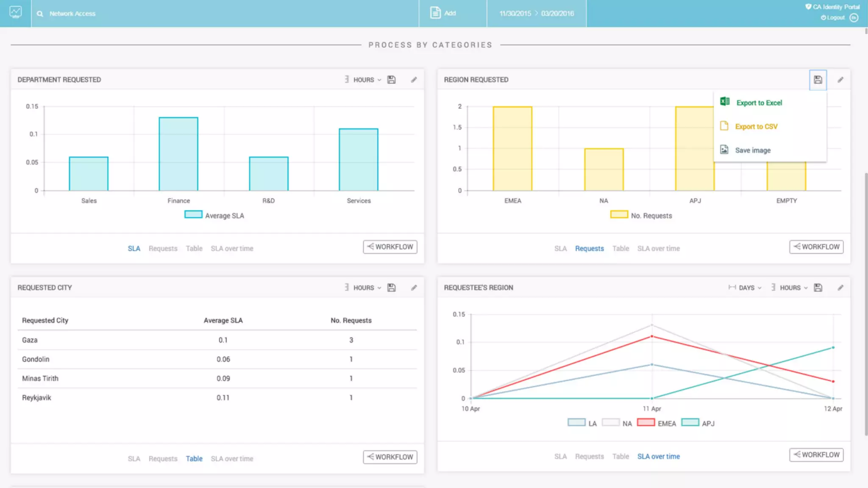Edit Department Requested panel with pencil icon
The height and width of the screenshot is (488, 868).
[414, 80]
